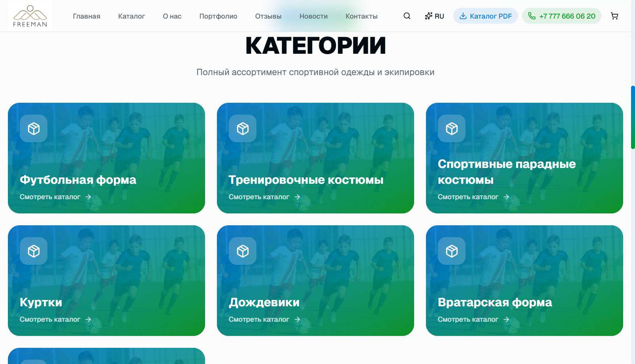Click the arrow under Куртки
This screenshot has height=364, width=635.
(88, 319)
